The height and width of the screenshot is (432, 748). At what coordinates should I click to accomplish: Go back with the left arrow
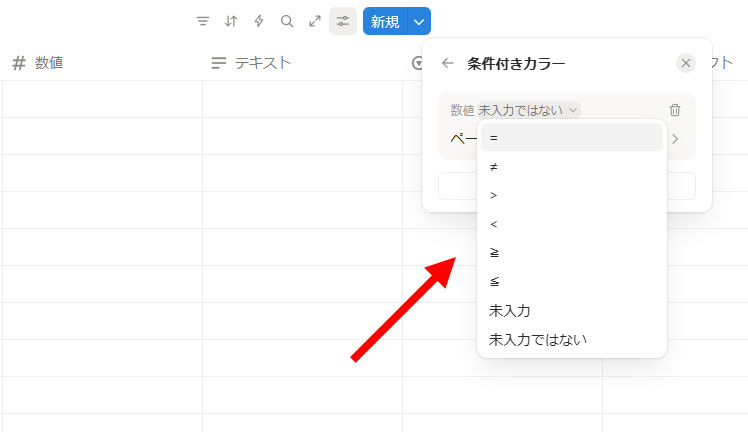[448, 63]
